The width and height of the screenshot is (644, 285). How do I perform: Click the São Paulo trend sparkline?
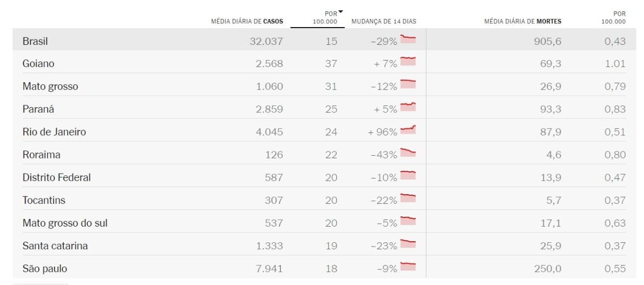(408, 267)
